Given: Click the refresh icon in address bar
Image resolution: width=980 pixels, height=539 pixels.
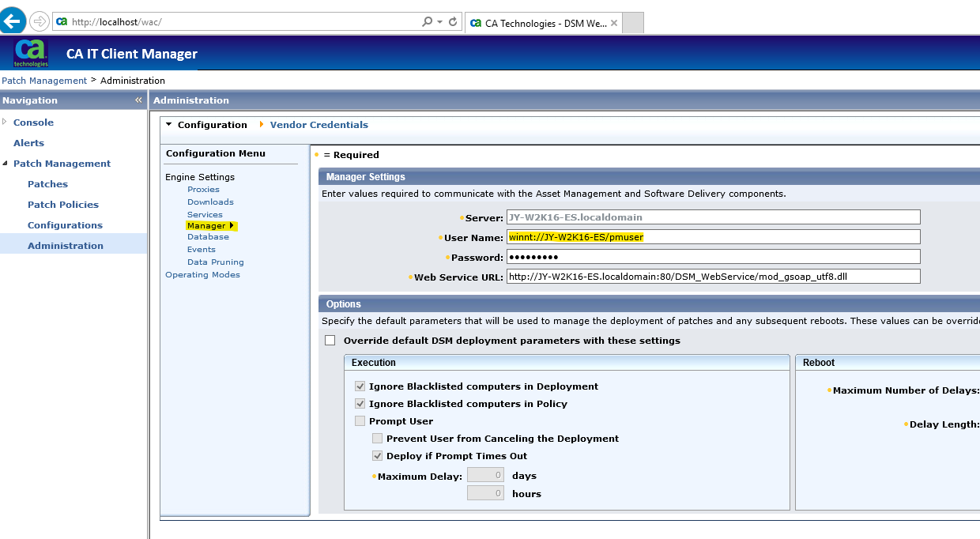Looking at the screenshot, I should tap(453, 22).
